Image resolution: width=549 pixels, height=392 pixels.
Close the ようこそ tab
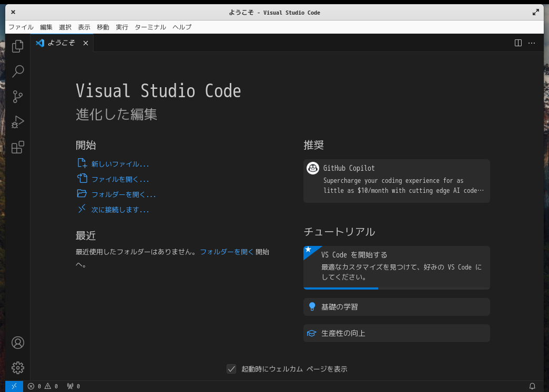[86, 43]
